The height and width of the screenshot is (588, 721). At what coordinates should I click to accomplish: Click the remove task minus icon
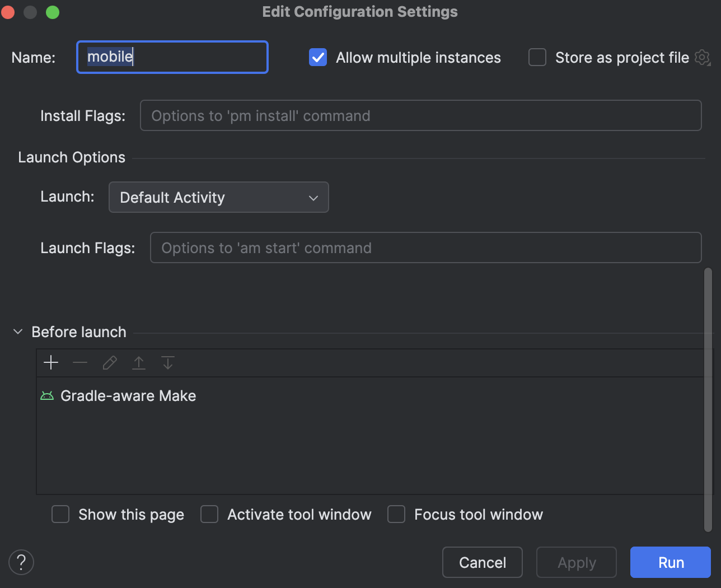tap(80, 363)
